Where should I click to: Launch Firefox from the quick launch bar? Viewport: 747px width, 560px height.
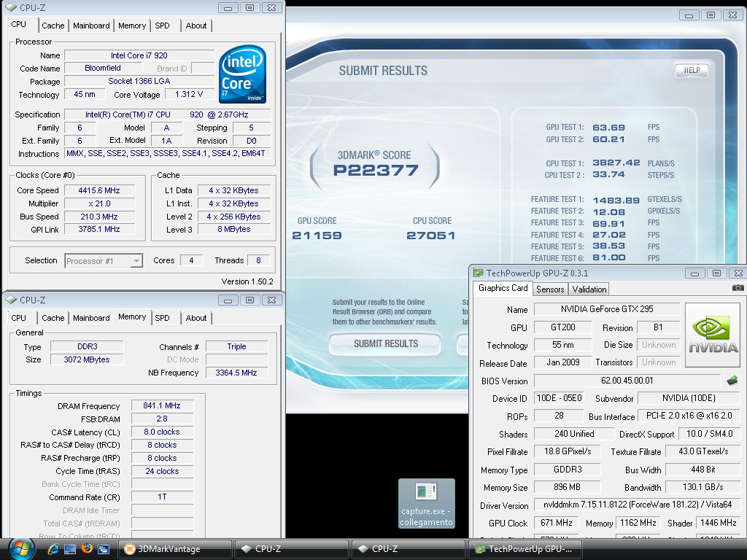(87, 548)
